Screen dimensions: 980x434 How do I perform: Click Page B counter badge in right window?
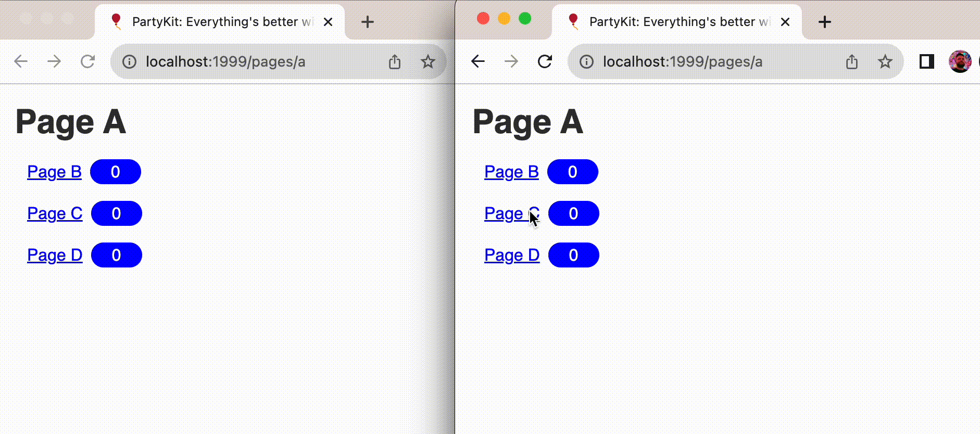(573, 172)
